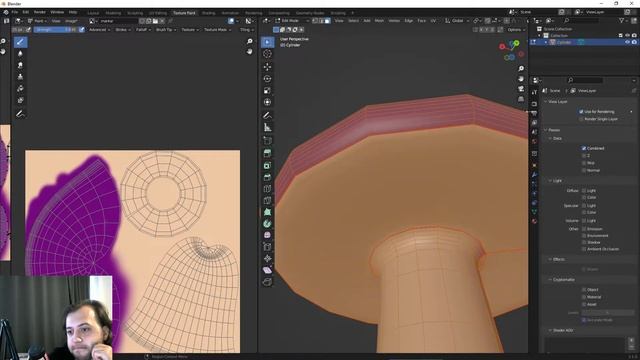The image size is (640, 360).
Task: Activate the Add Cube tool
Action: pos(267,141)
